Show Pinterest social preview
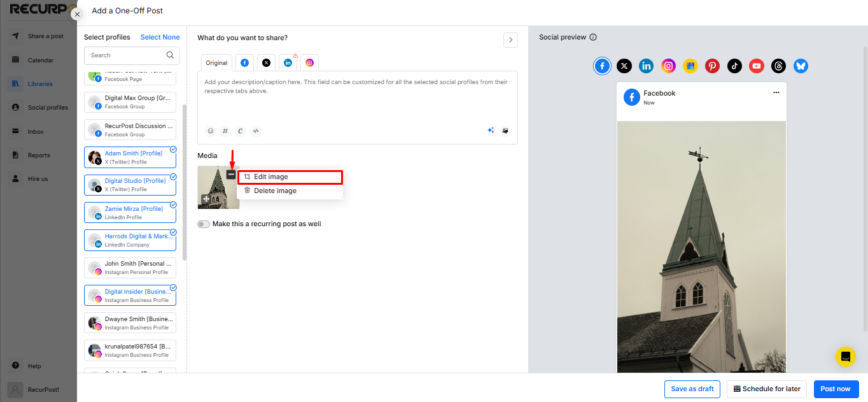 (712, 66)
